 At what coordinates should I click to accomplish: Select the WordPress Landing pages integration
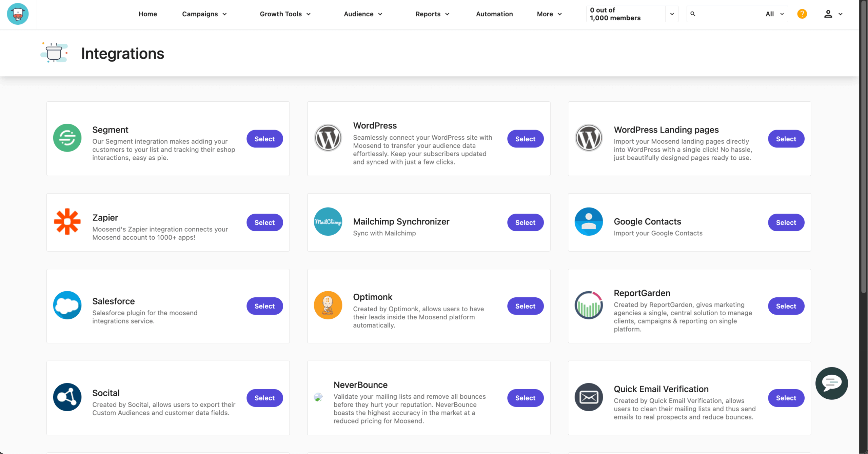786,139
